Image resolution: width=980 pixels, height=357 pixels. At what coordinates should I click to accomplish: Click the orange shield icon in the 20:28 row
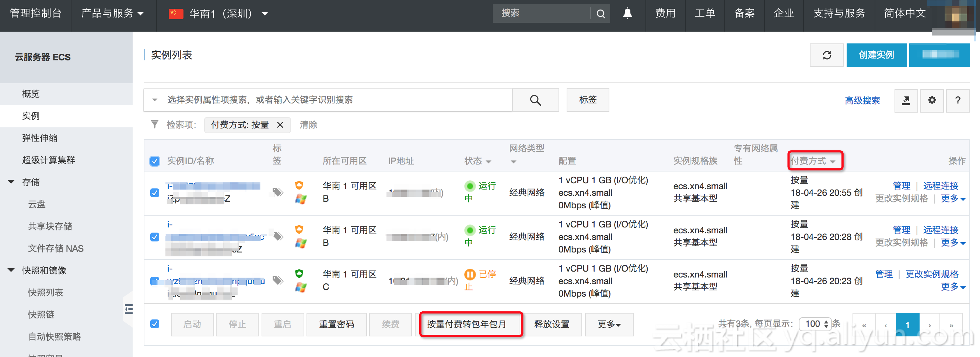click(x=300, y=229)
